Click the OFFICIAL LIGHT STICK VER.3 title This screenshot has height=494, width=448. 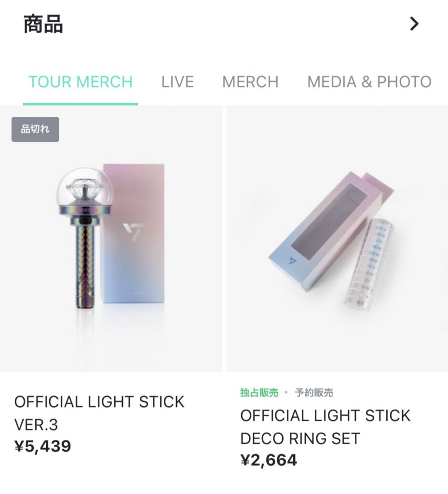pos(99,413)
